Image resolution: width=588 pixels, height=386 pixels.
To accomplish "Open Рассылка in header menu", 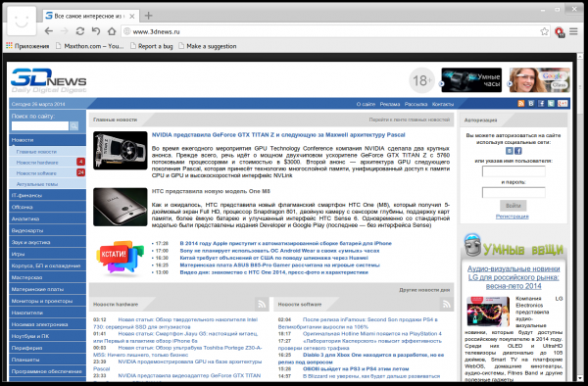I will [x=416, y=104].
